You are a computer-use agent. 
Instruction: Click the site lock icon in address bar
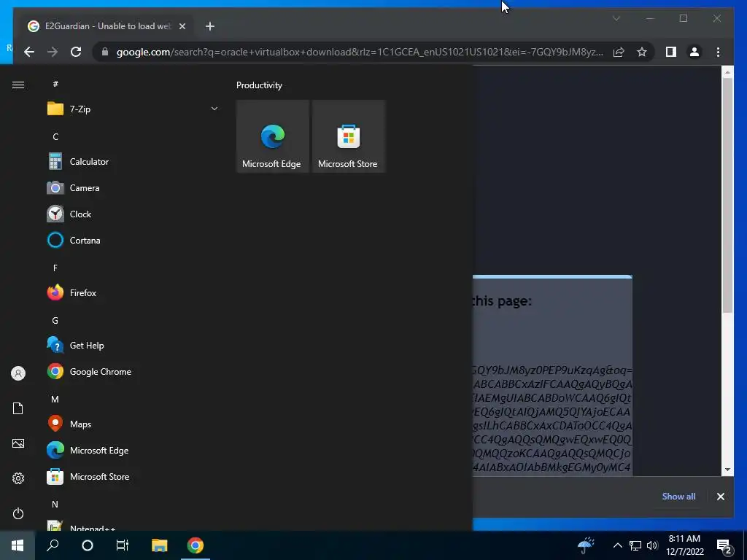point(105,52)
